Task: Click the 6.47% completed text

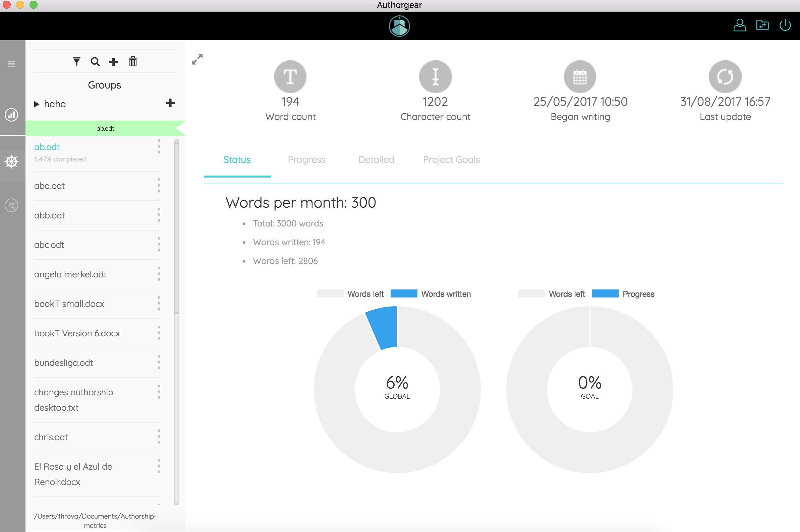Action: pyautogui.click(x=60, y=159)
